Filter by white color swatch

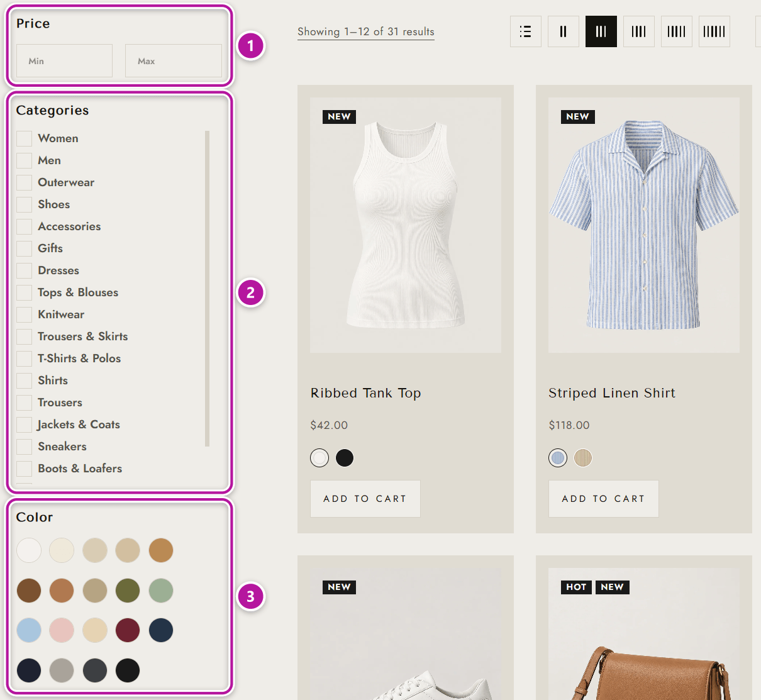coord(29,550)
